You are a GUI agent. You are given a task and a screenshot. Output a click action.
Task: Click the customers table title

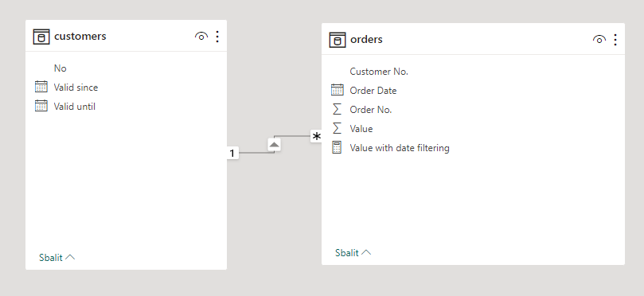(80, 36)
